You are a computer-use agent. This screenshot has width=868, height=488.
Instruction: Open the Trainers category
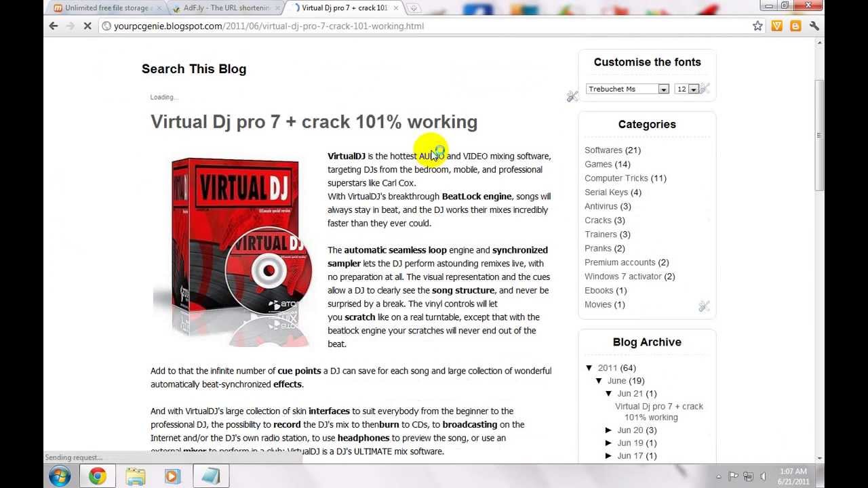pos(601,235)
